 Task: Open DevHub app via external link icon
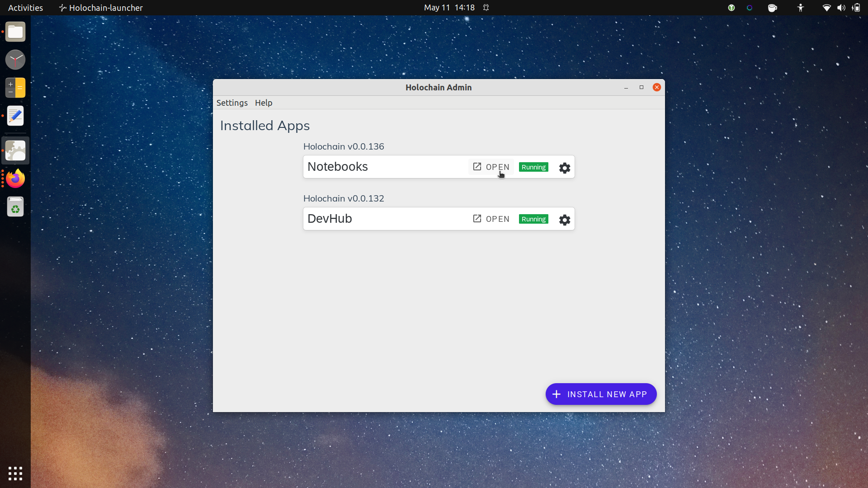tap(477, 219)
